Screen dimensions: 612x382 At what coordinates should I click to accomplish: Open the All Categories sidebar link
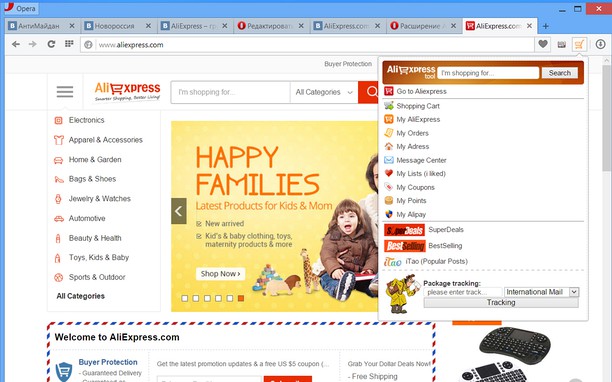tap(81, 296)
